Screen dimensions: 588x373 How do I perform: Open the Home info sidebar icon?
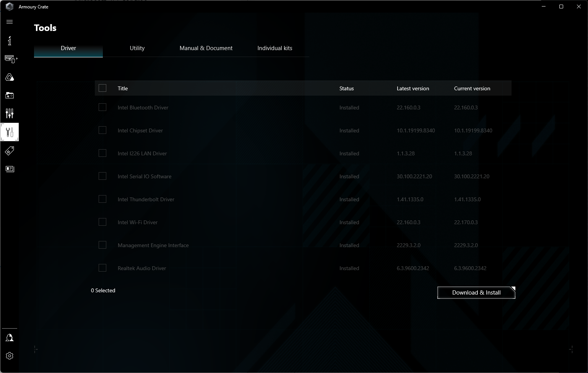click(10, 41)
